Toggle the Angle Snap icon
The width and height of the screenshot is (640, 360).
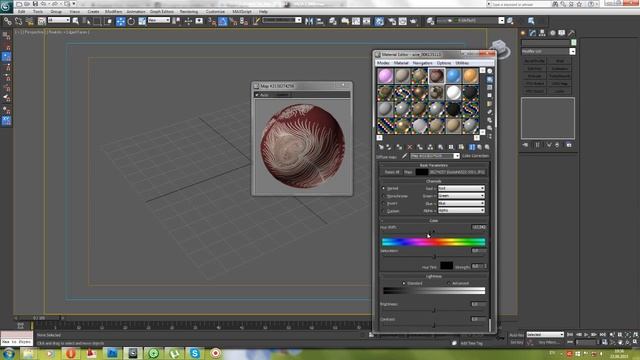click(222, 21)
